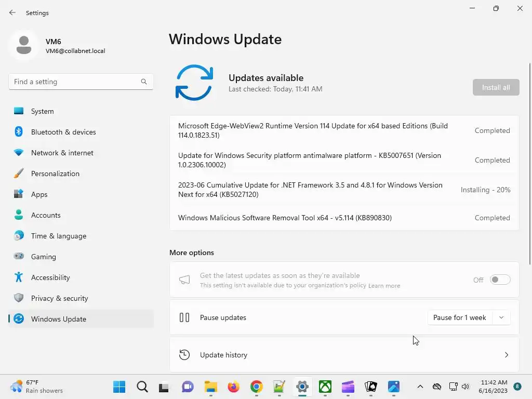Open Task View from taskbar
532x399 pixels.
(x=164, y=387)
